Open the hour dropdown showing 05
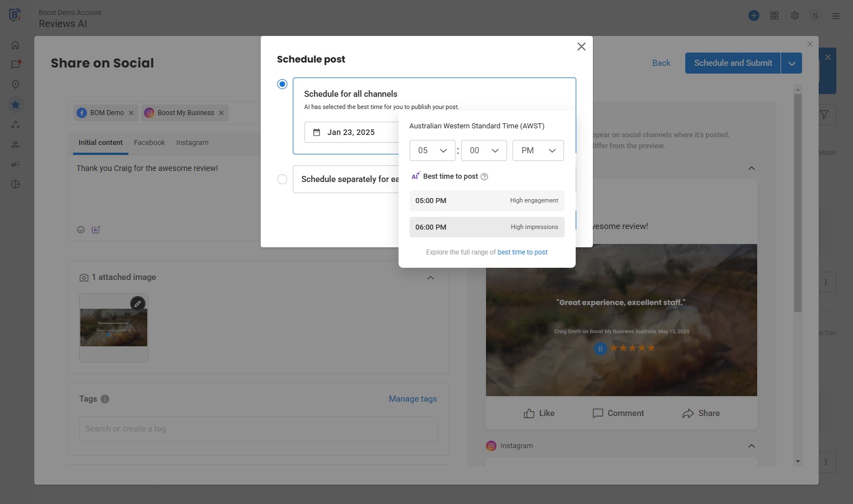This screenshot has height=504, width=853. click(x=432, y=150)
